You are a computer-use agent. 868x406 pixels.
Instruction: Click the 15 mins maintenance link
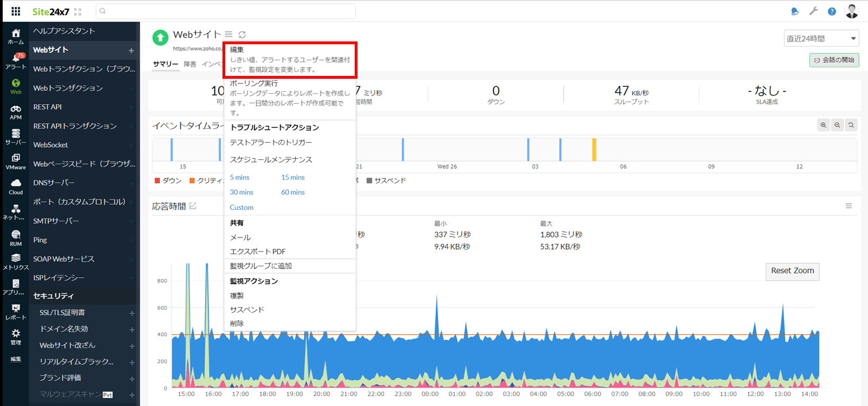point(293,177)
